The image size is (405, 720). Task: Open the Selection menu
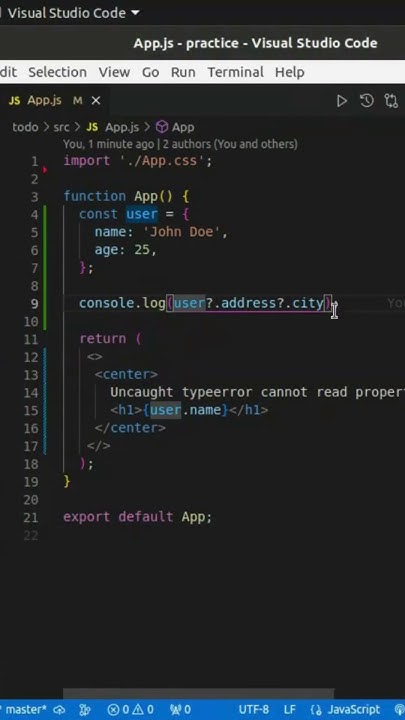click(57, 72)
